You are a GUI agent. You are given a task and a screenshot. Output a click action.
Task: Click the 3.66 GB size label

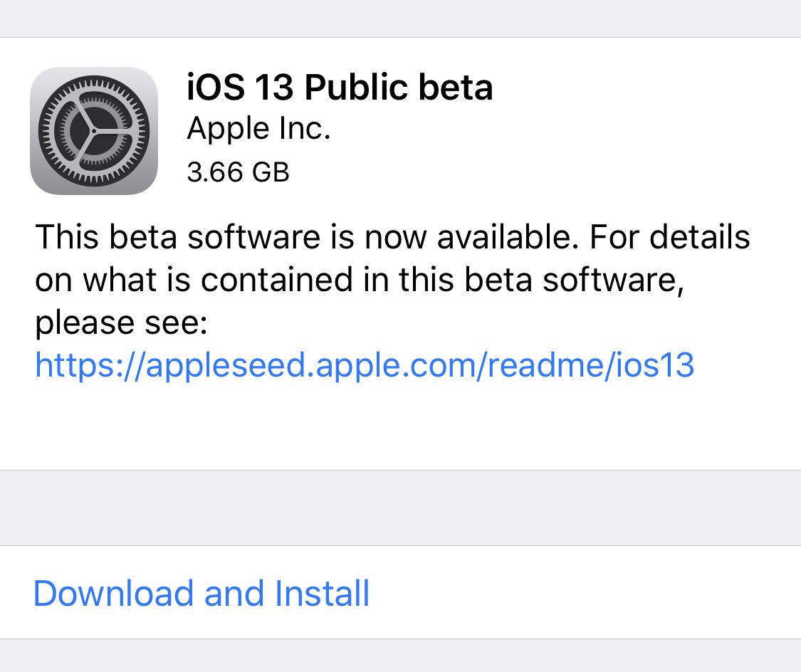pos(238,172)
